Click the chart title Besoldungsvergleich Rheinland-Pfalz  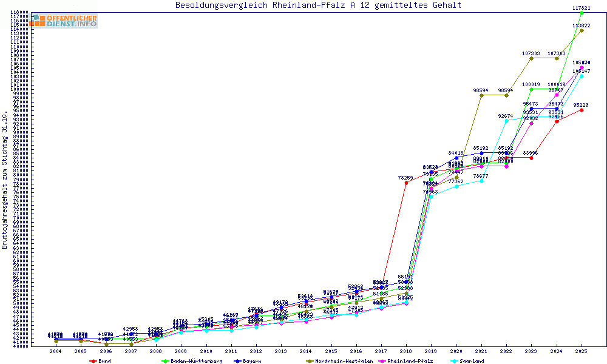click(x=318, y=5)
